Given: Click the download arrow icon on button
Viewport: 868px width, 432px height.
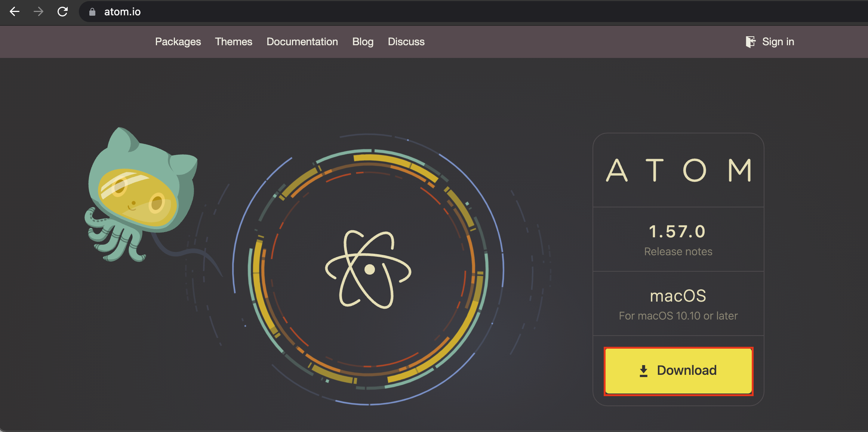Looking at the screenshot, I should [x=643, y=371].
